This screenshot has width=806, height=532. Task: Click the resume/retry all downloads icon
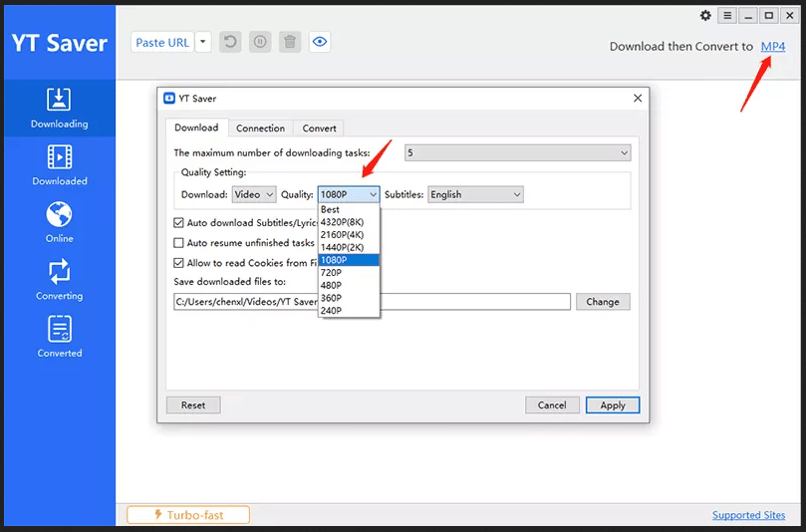pos(230,42)
